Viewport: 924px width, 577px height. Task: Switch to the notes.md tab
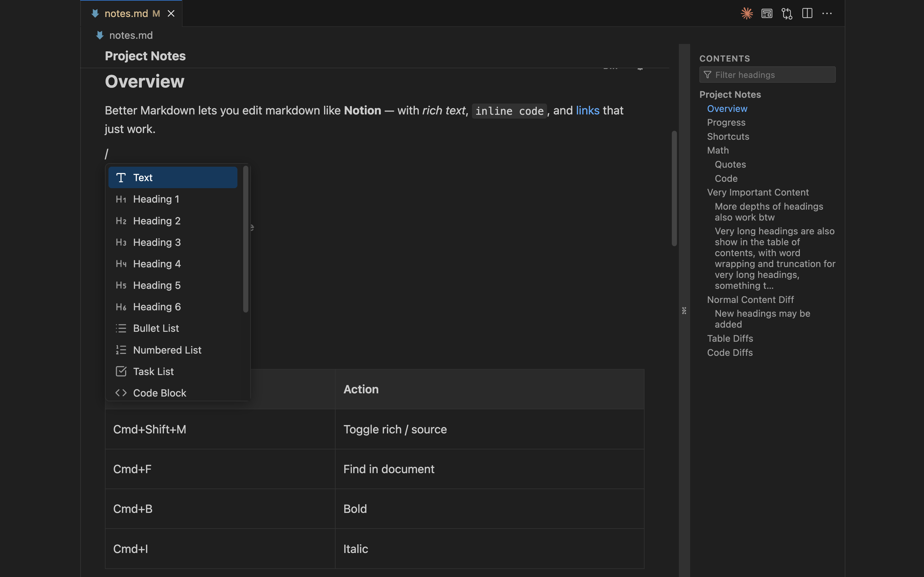126,13
